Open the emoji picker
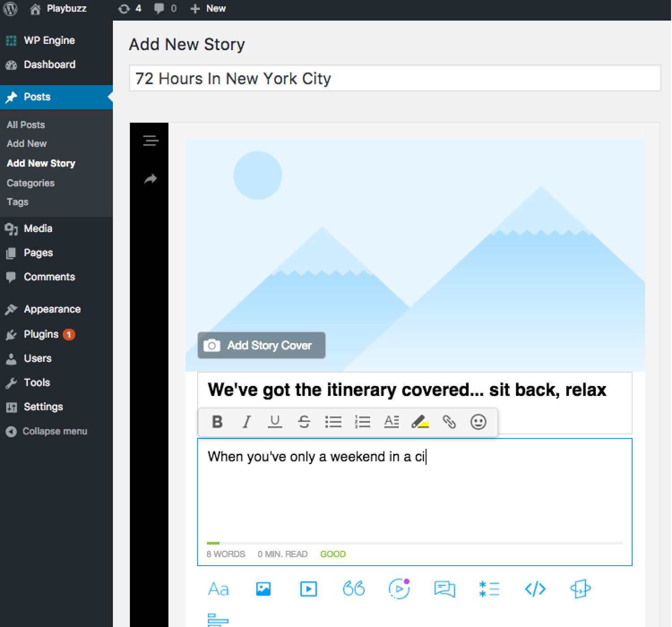 478,422
